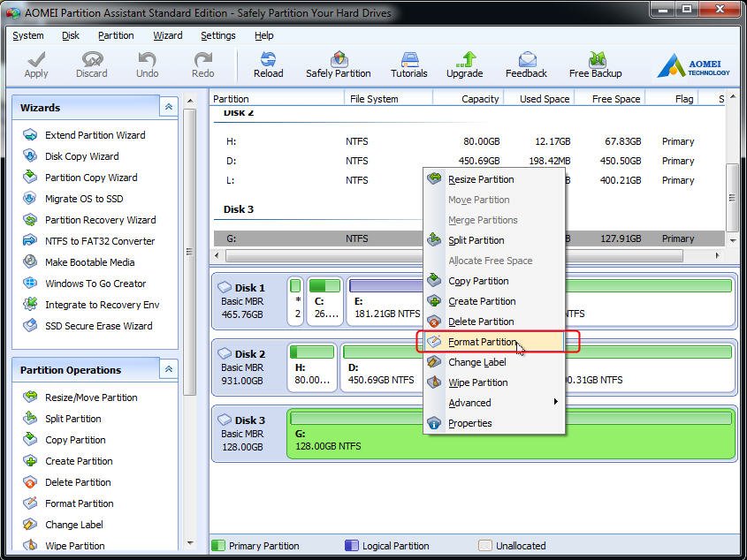Select Split Partition in sidebar operations
This screenshot has width=747, height=560.
click(x=62, y=419)
